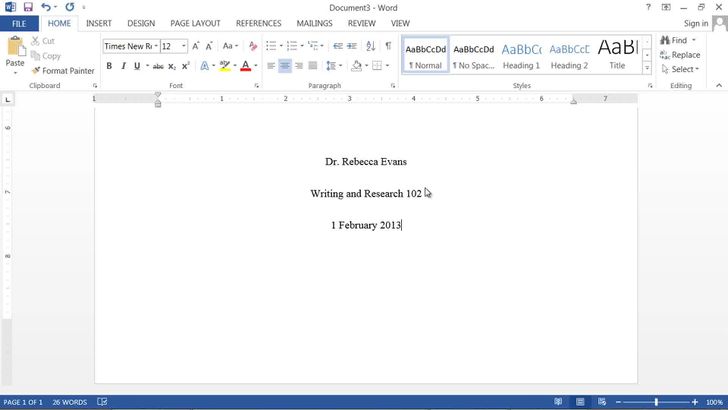
Task: Click the Cut command
Action: pos(43,41)
